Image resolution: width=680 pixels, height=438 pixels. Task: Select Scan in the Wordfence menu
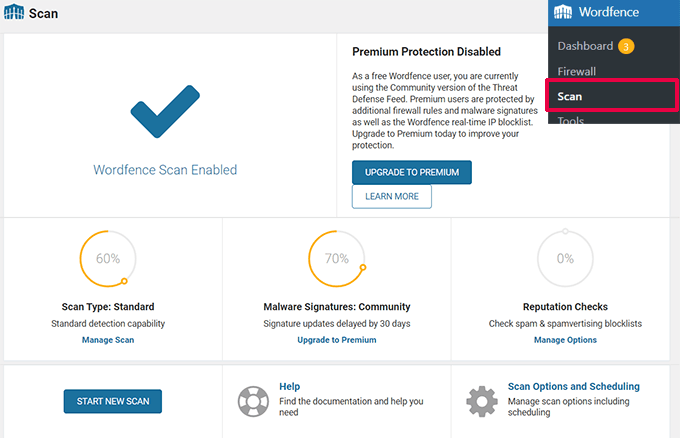pyautogui.click(x=571, y=97)
